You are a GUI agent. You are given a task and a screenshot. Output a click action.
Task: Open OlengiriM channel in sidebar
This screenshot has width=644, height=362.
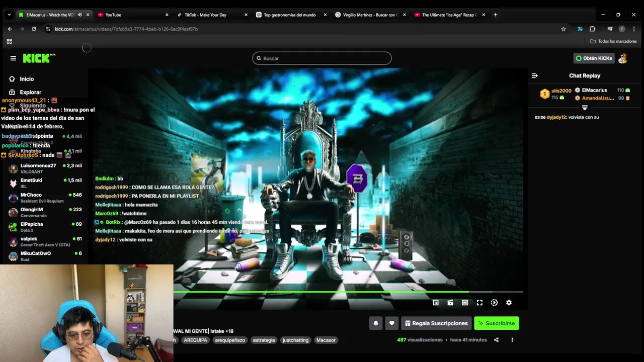[45, 212]
